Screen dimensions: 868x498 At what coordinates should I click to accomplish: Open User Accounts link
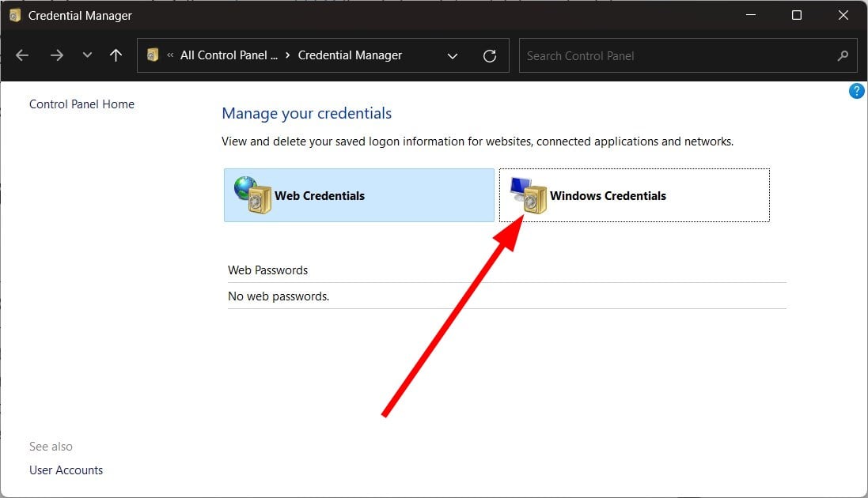[x=66, y=470]
